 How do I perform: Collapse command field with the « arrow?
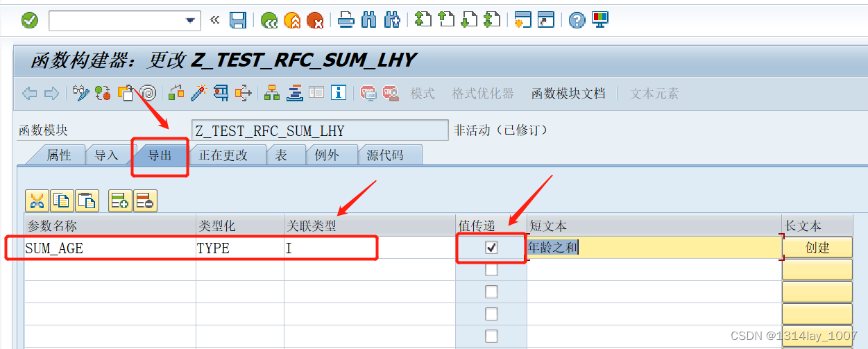214,20
